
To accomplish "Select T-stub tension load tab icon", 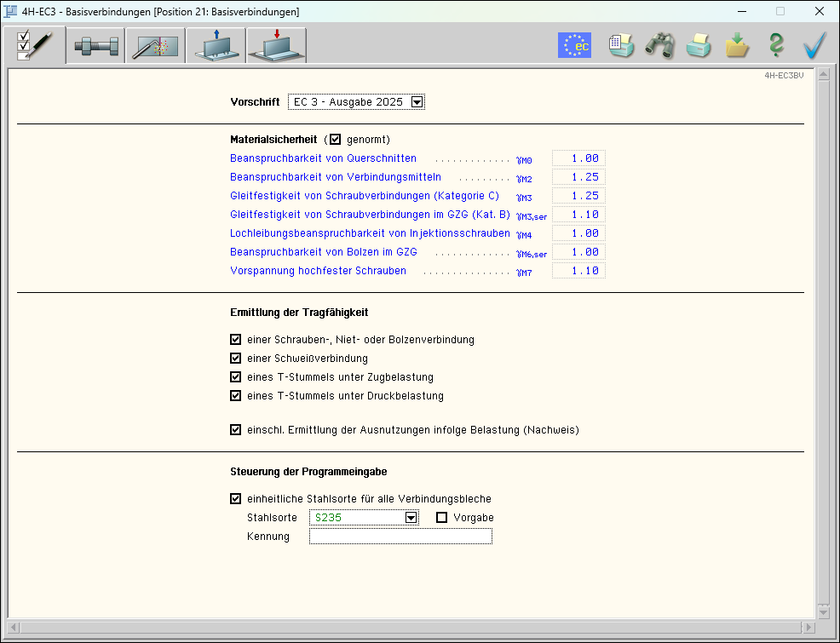I will pyautogui.click(x=216, y=46).
